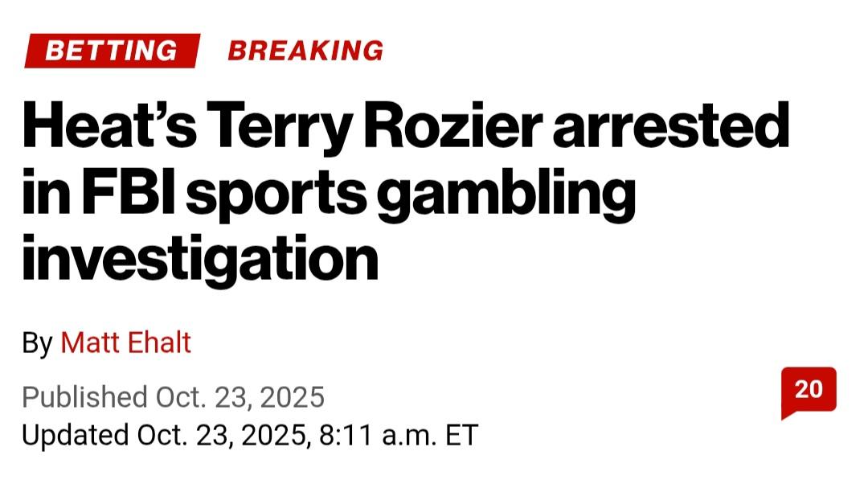
Task: Click the word "investigation" in the headline
Action: click(200, 258)
